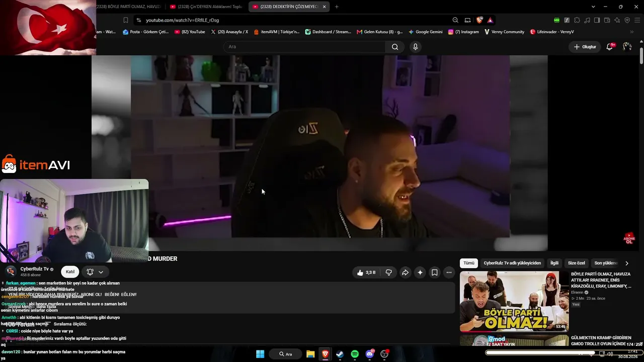Open the Google Gemini bookmark

coord(426,32)
